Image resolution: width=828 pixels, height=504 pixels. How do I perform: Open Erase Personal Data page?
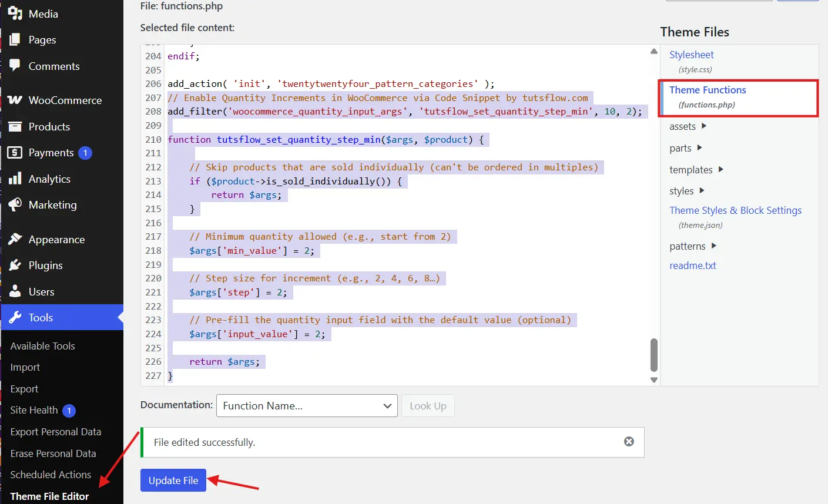pyautogui.click(x=53, y=453)
